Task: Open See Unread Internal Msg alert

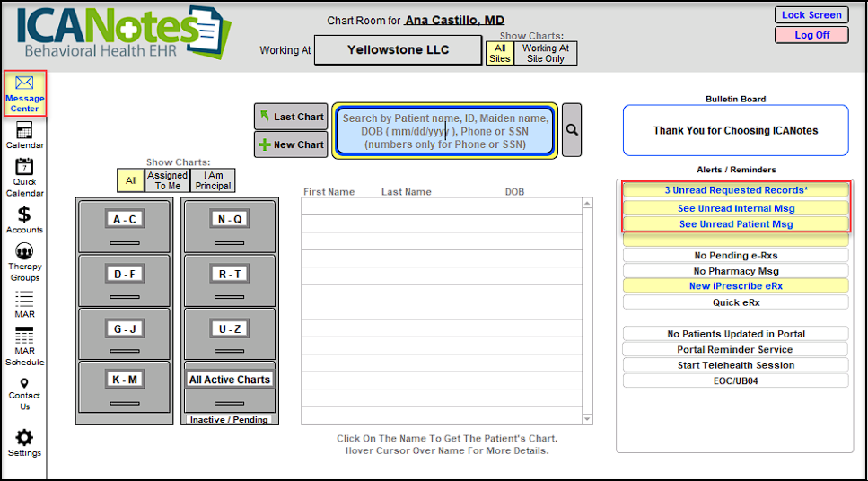Action: point(736,208)
